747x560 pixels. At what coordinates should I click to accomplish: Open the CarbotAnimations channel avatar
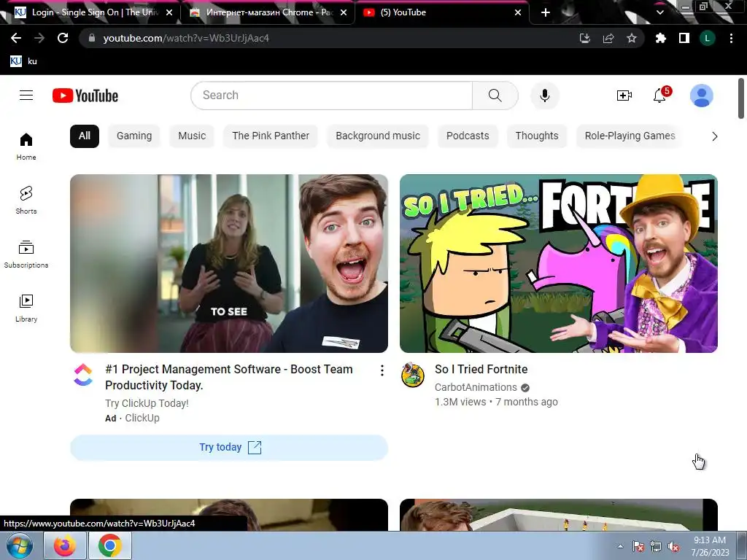click(x=413, y=374)
